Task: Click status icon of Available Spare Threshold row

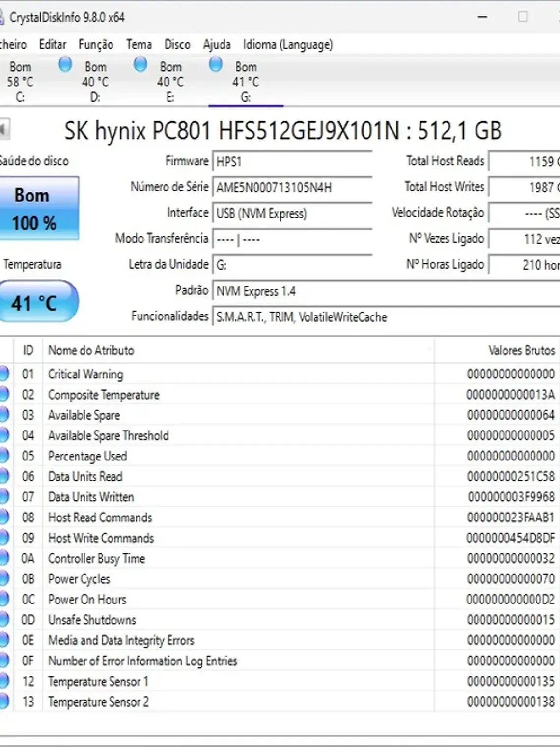Action: coord(4,435)
